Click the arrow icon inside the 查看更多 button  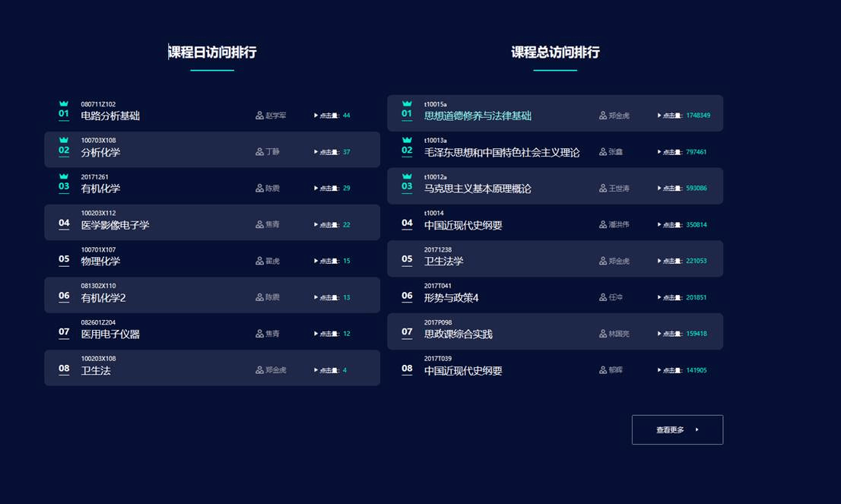[697, 430]
